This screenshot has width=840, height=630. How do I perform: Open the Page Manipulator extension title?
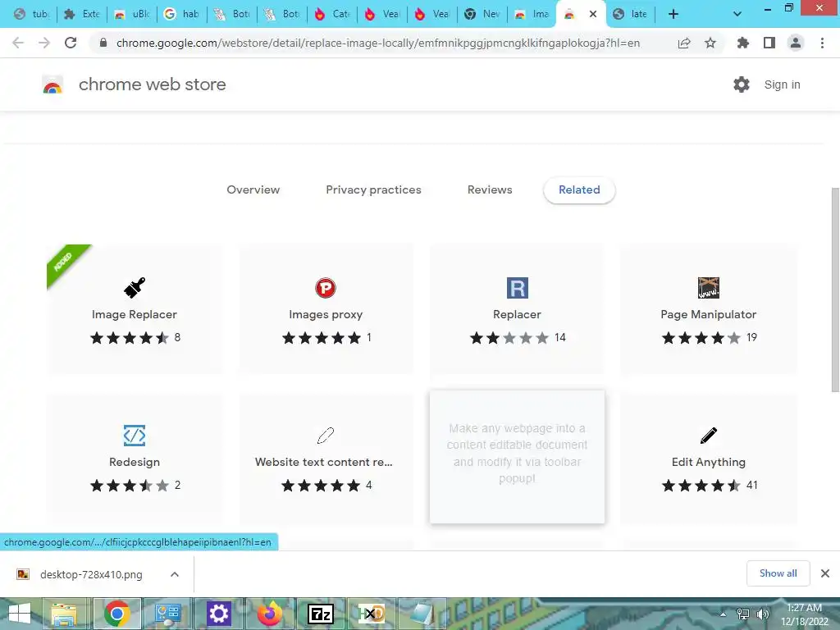coord(708,314)
